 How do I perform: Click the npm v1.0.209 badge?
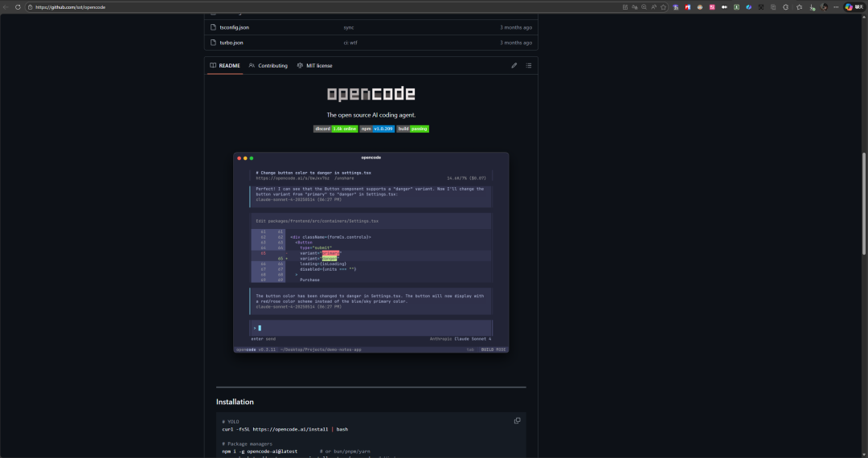coord(377,129)
